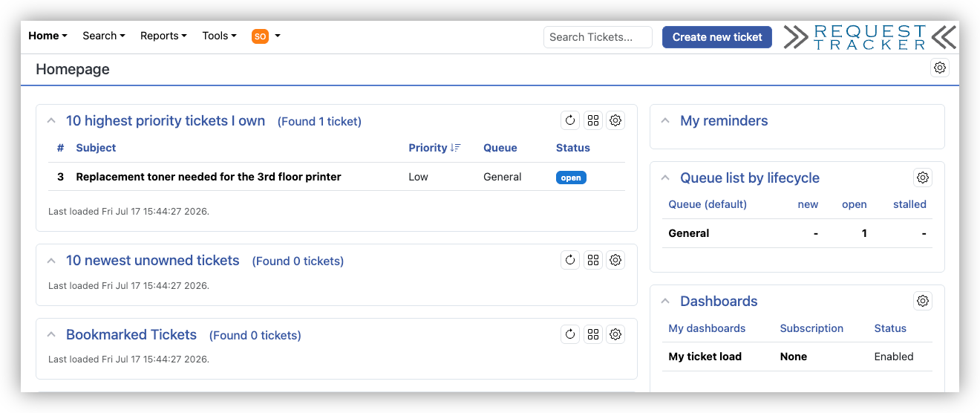The image size is (980, 413).
Task: Click the 'new' column header in queue list
Action: pyautogui.click(x=808, y=204)
